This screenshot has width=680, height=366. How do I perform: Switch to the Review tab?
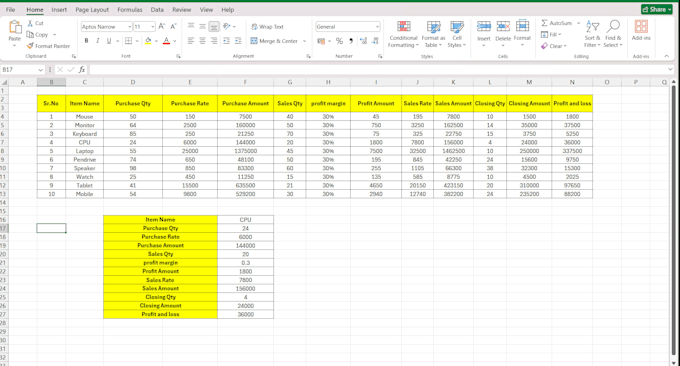[181, 10]
